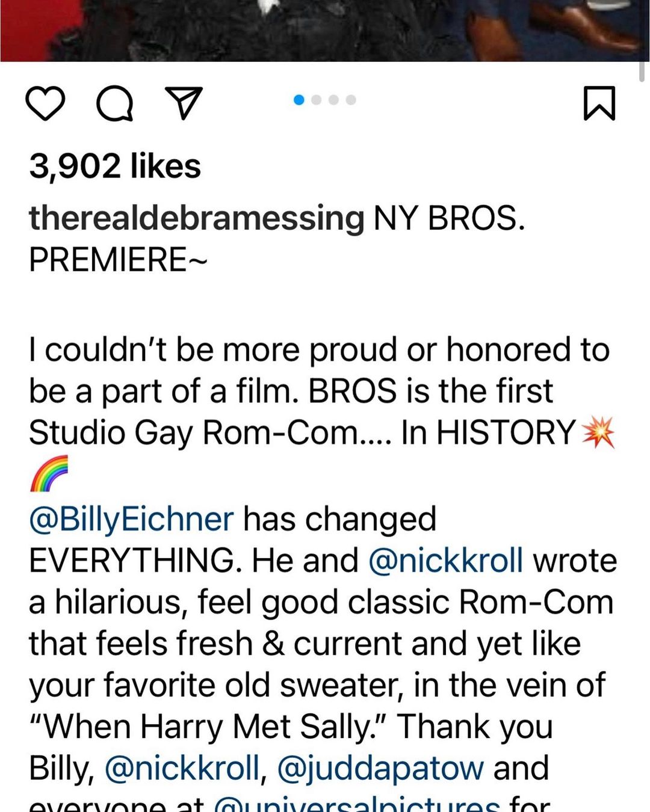View the 3,902 likes list
The width and height of the screenshot is (650, 812).
115,166
